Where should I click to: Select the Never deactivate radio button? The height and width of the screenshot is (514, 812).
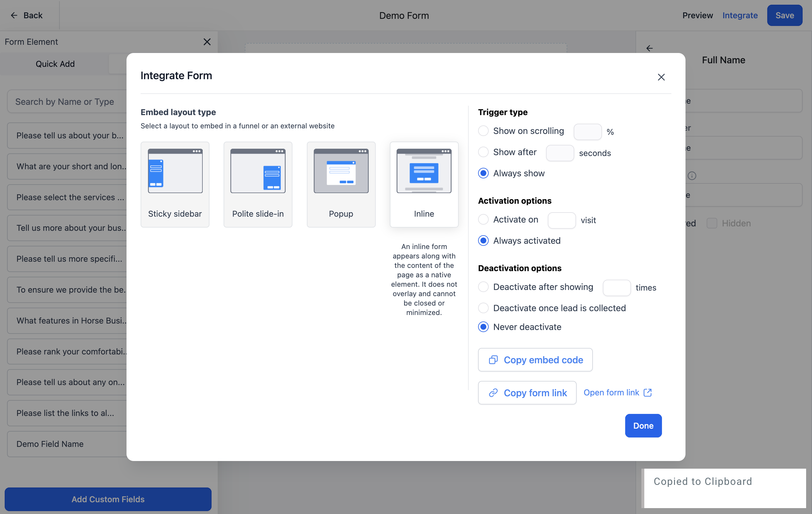(x=483, y=327)
